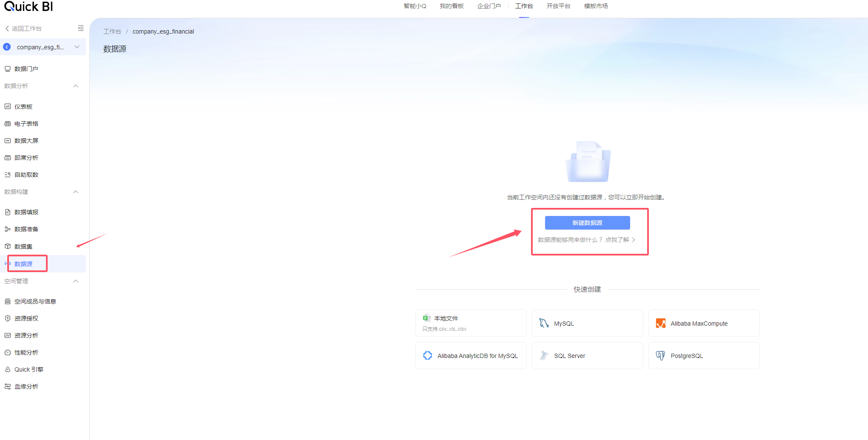868x440 pixels.
Task: Click the AnalyticDB hexagon icon
Action: tap(428, 355)
